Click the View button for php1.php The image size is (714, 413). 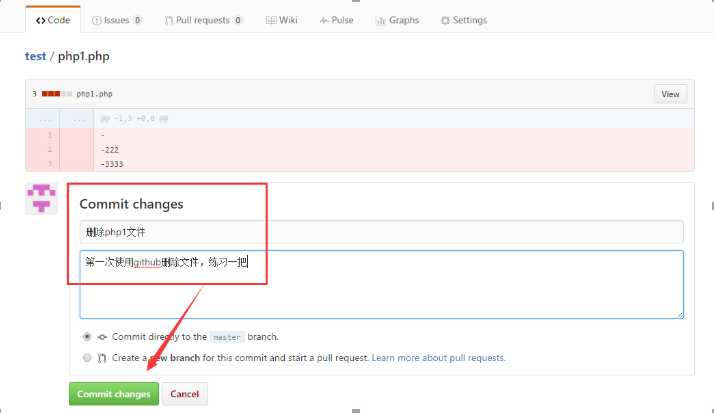point(669,94)
